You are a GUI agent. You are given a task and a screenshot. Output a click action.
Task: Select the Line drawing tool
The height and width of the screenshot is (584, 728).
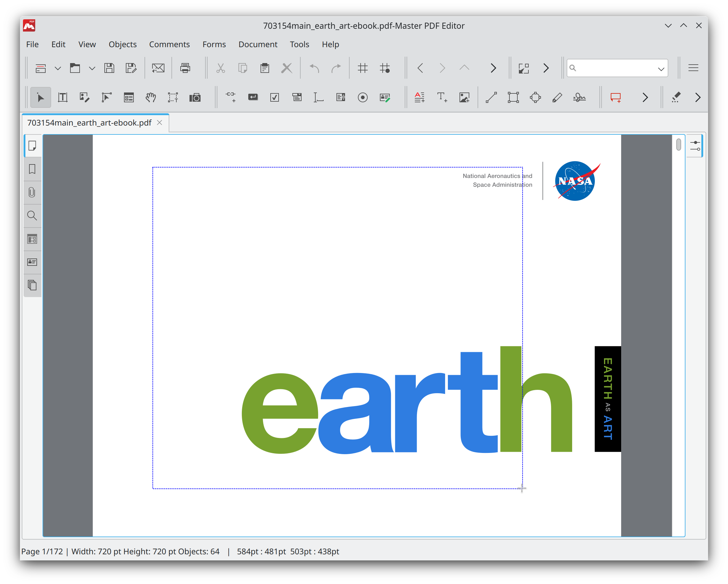[x=491, y=98]
